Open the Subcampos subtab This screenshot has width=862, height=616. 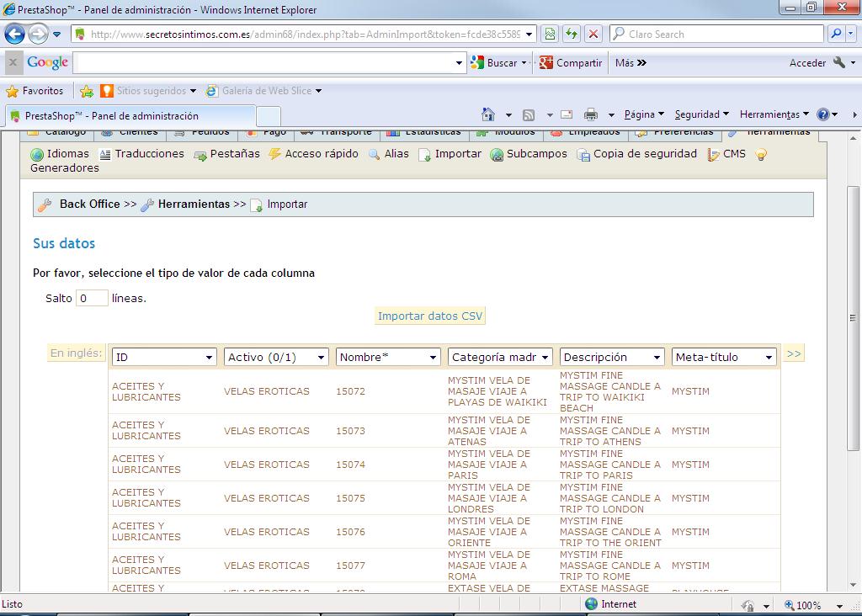point(529,154)
